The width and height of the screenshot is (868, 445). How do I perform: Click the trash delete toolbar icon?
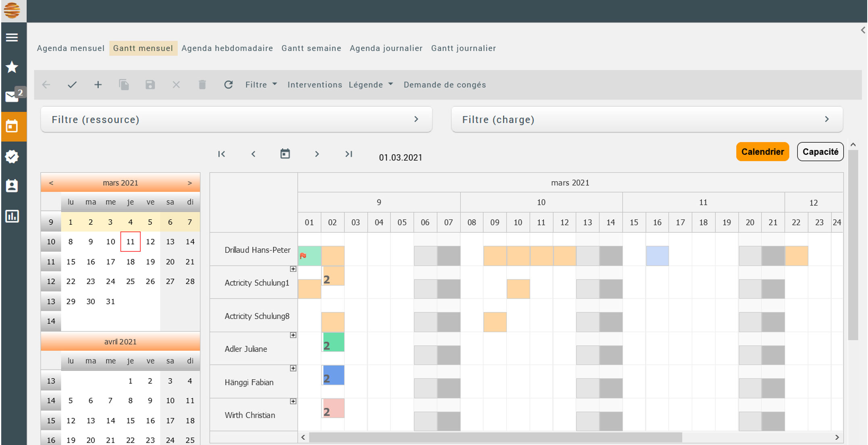pos(202,85)
